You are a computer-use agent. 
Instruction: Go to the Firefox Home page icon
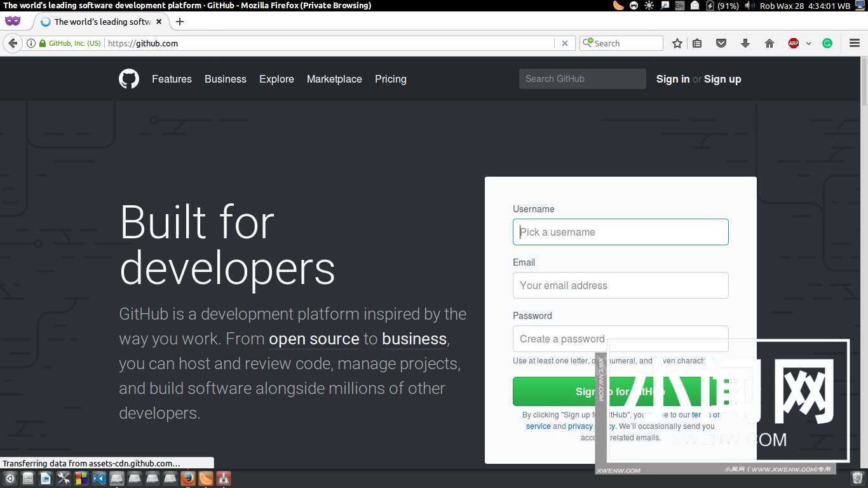tap(770, 43)
